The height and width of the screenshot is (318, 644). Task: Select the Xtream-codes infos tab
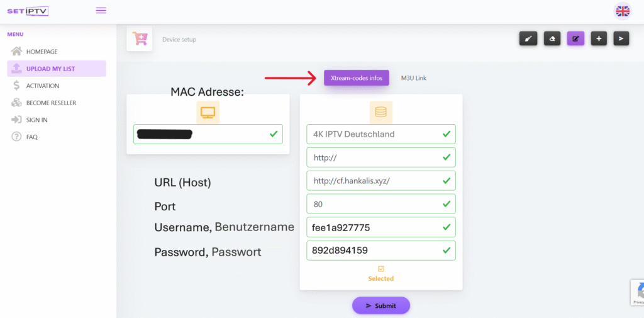click(x=357, y=78)
